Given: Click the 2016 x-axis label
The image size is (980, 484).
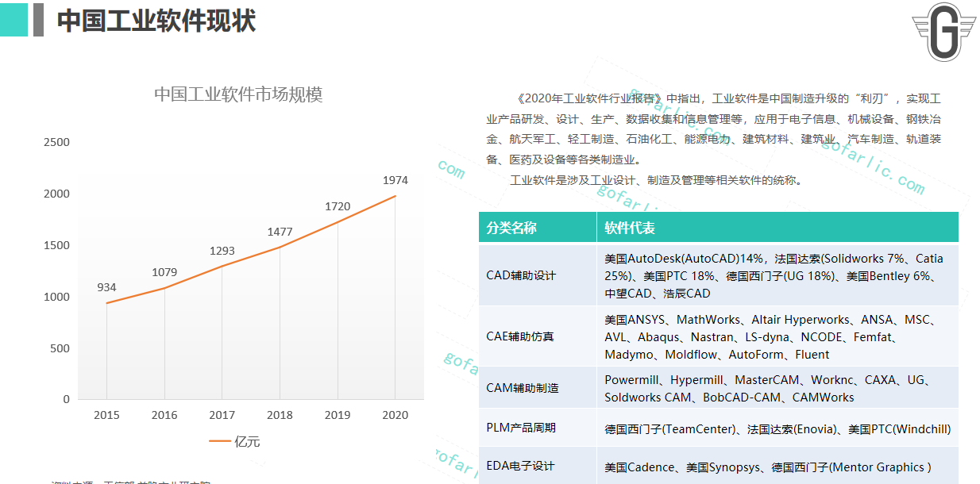Looking at the screenshot, I should pyautogui.click(x=164, y=415).
